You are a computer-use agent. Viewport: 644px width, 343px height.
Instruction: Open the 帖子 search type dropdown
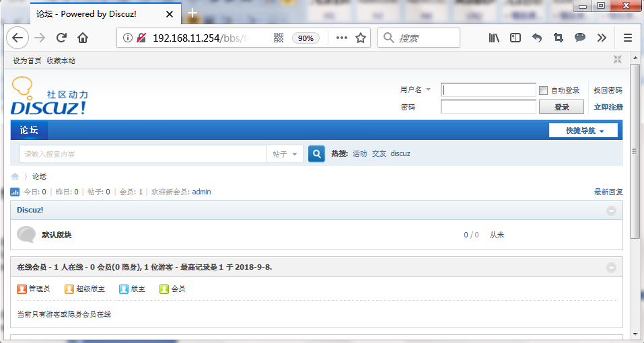[285, 154]
